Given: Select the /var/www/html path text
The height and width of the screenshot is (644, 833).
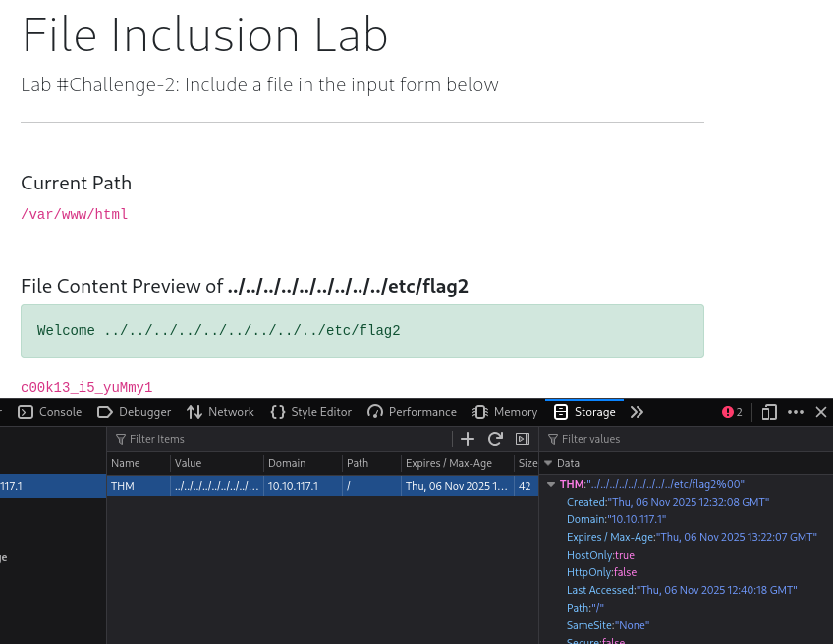Looking at the screenshot, I should pos(75,214).
